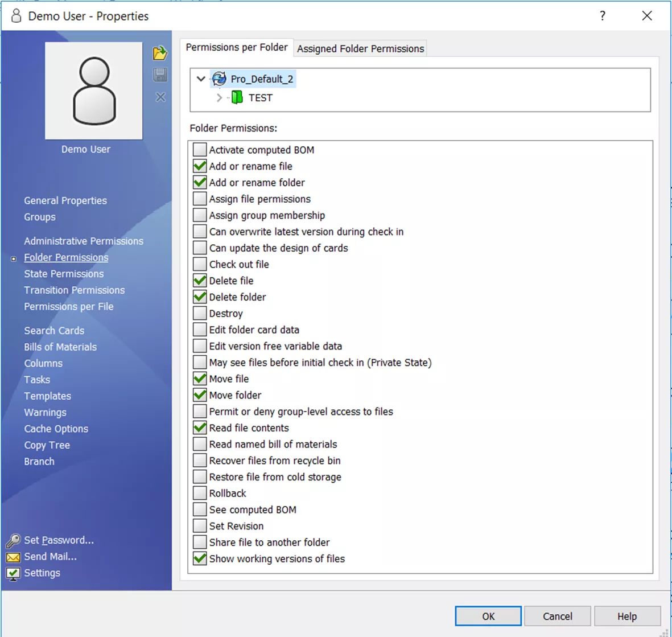Click the Set Password key icon

coord(13,540)
